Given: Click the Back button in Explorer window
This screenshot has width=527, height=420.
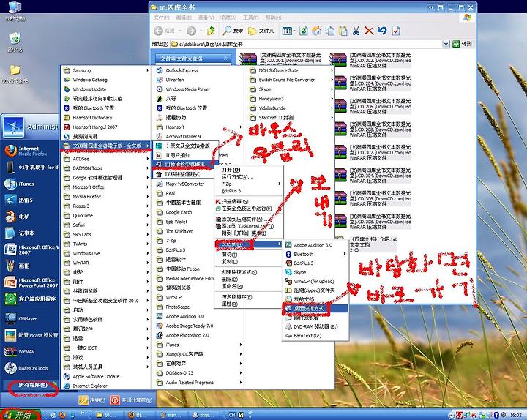Looking at the screenshot, I should pos(165,31).
